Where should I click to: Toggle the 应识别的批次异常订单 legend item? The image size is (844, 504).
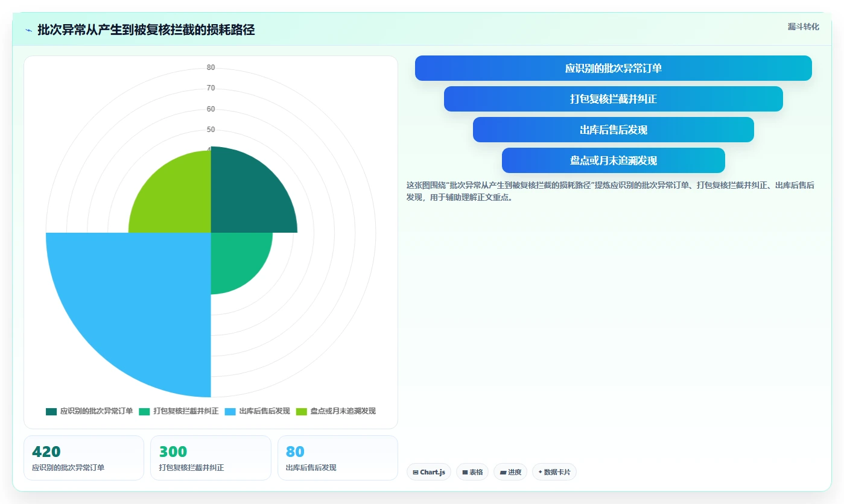[x=89, y=411]
